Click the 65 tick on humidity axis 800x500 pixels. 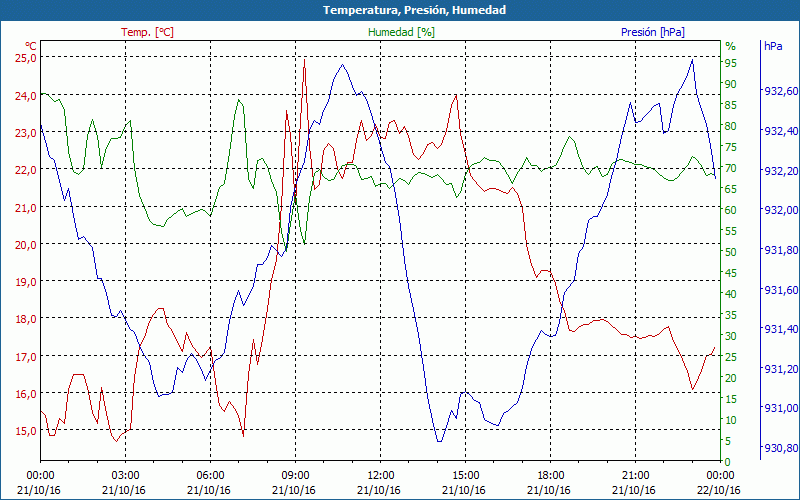[x=731, y=189]
